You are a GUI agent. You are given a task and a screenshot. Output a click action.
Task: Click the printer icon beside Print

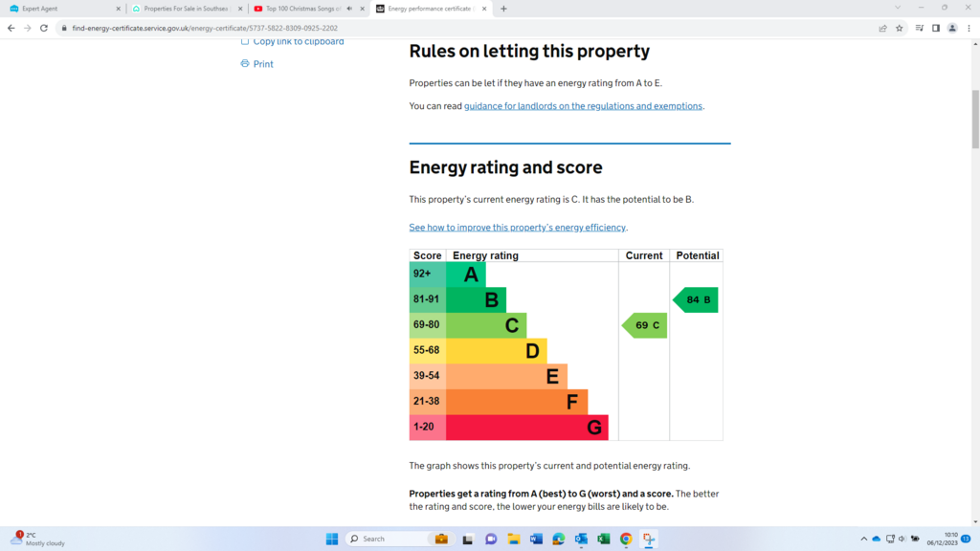point(245,64)
